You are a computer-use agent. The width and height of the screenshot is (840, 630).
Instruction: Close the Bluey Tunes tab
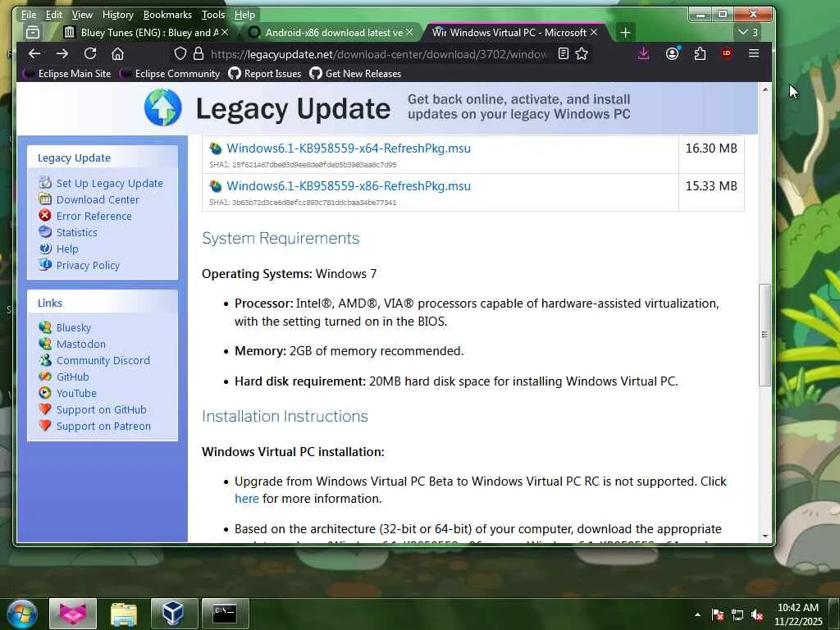point(225,32)
